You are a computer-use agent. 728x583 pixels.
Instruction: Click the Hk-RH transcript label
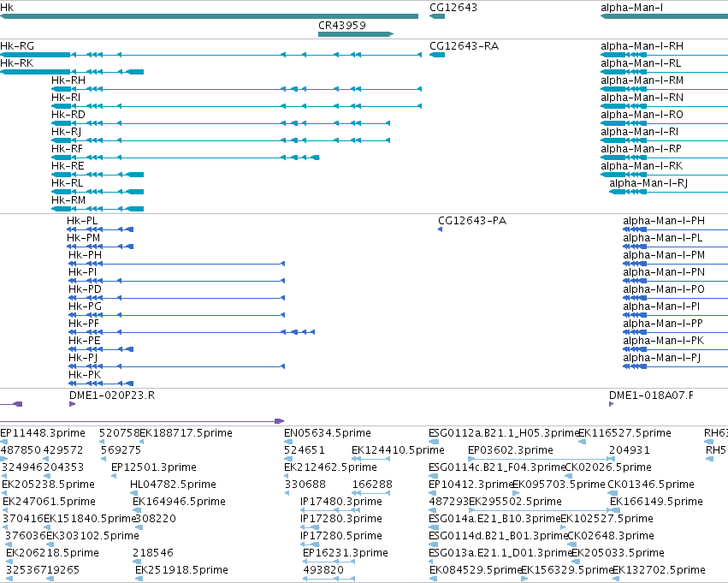pos(68,80)
